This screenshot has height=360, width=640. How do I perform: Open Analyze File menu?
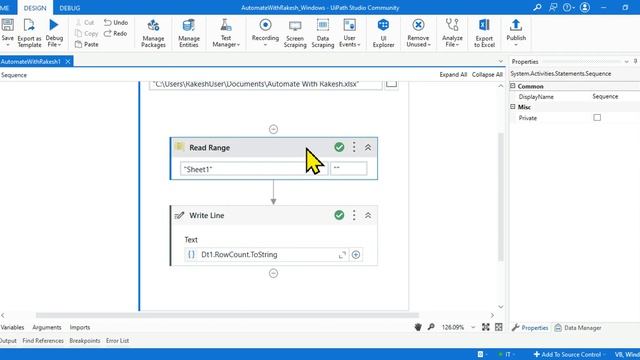coord(452,33)
